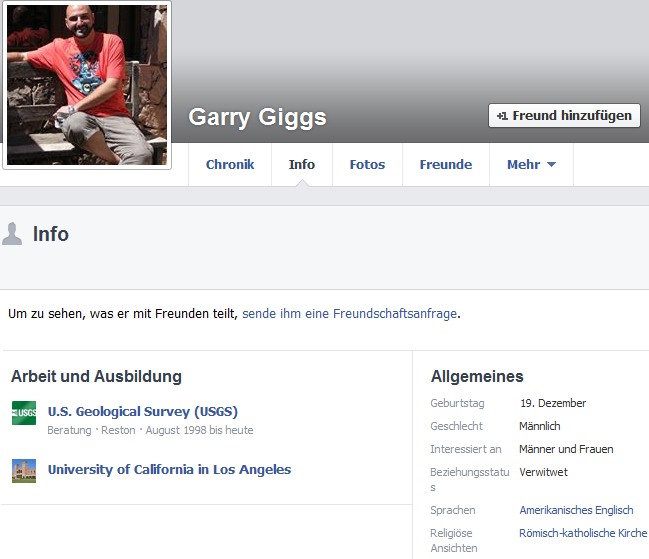649x559 pixels.
Task: Open Garry Giggs' profile picture
Action: click(x=87, y=85)
